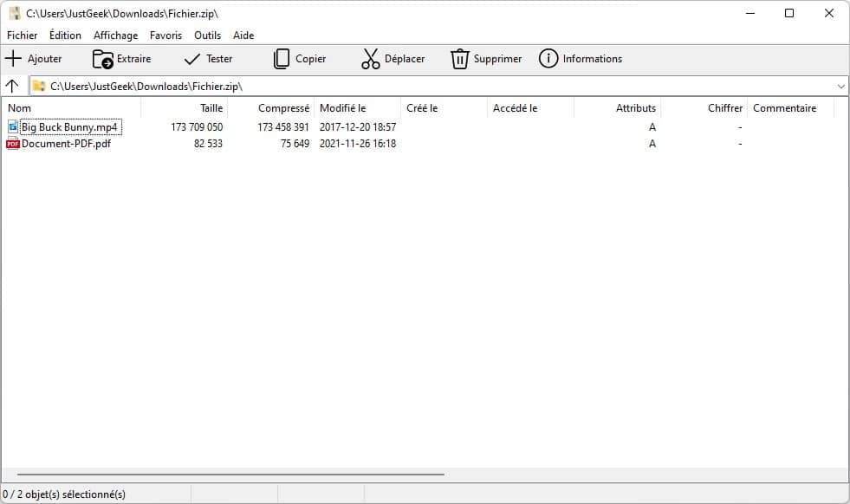Click the Big Buck Bunny.mp4 video icon
This screenshot has width=850, height=504.
pos(13,126)
